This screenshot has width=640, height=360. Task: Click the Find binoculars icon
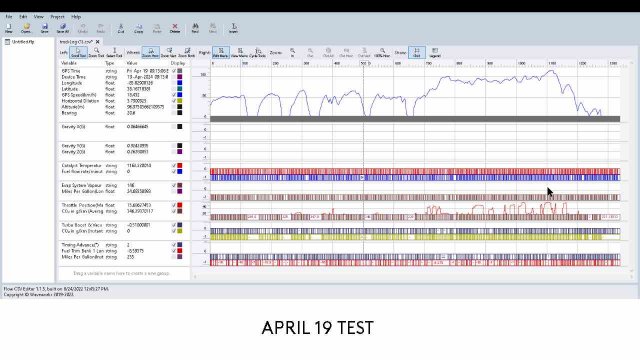coord(195,28)
